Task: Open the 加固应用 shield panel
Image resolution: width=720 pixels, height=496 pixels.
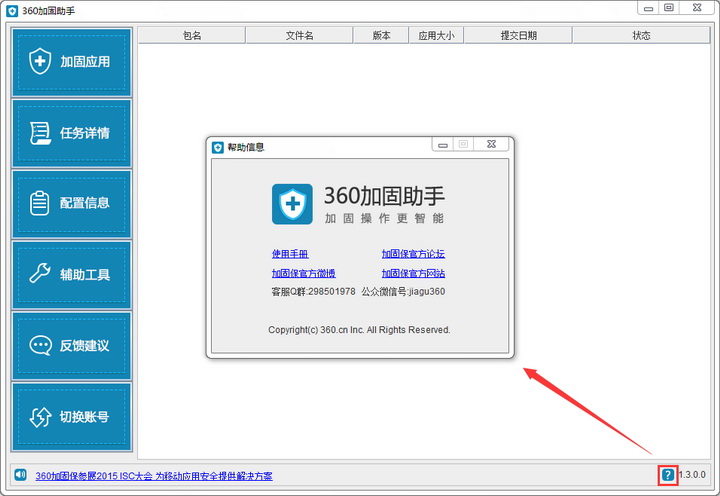Action: (x=72, y=62)
